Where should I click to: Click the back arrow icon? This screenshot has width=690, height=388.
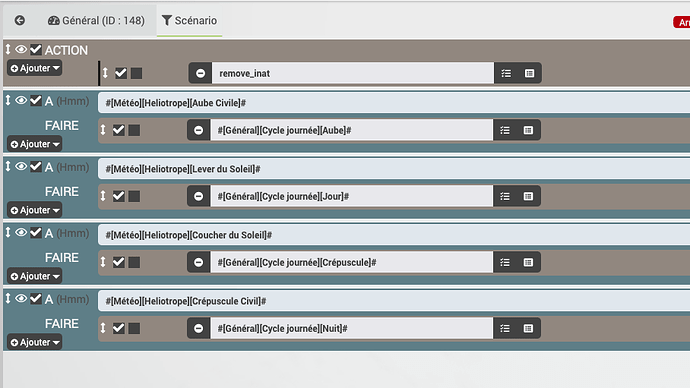click(19, 20)
